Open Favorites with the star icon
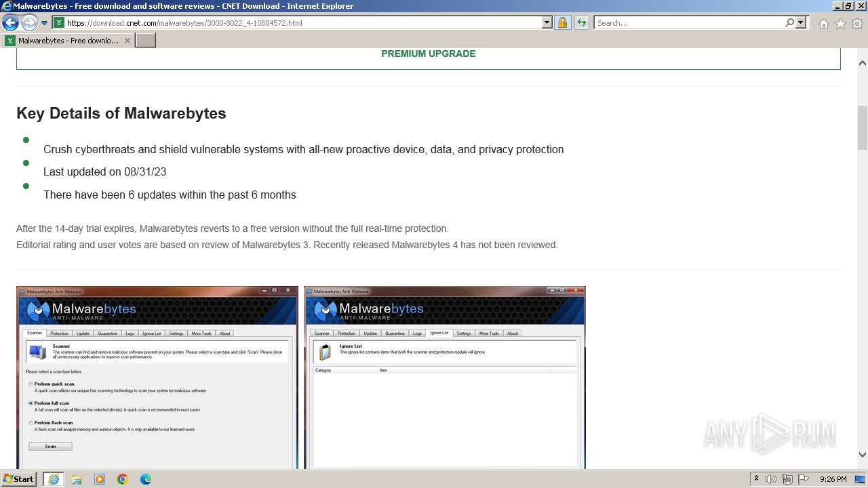Viewport: 868px width, 488px height. (840, 24)
